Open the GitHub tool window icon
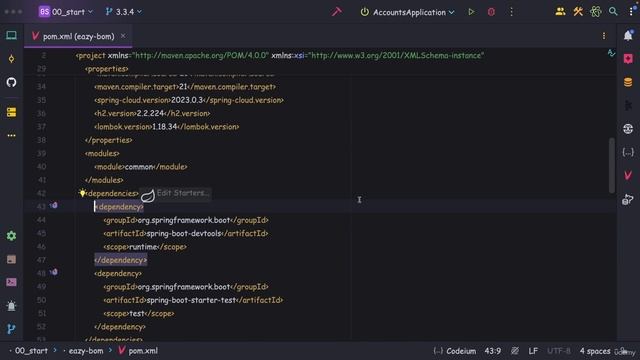The width and height of the screenshot is (640, 360). 11,82
